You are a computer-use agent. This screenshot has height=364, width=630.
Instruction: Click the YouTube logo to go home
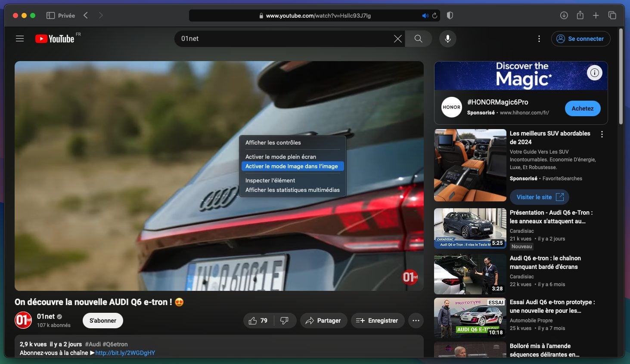(x=55, y=39)
